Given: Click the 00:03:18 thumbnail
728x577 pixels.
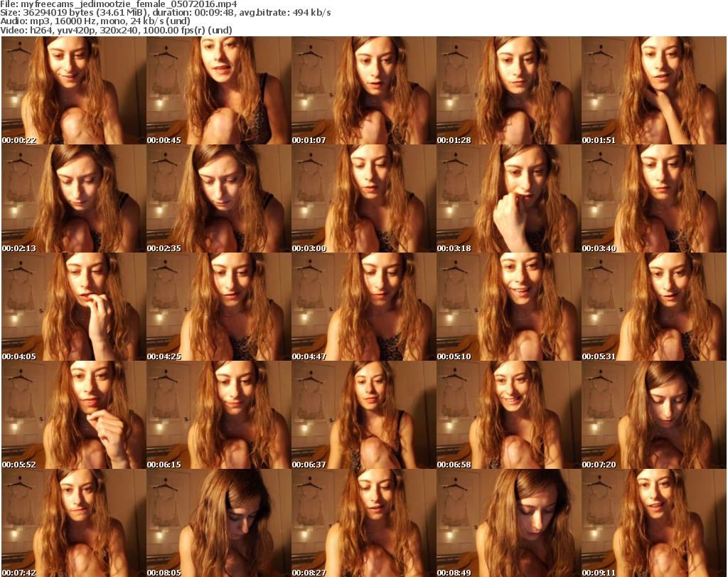Looking at the screenshot, I should click(508, 198).
